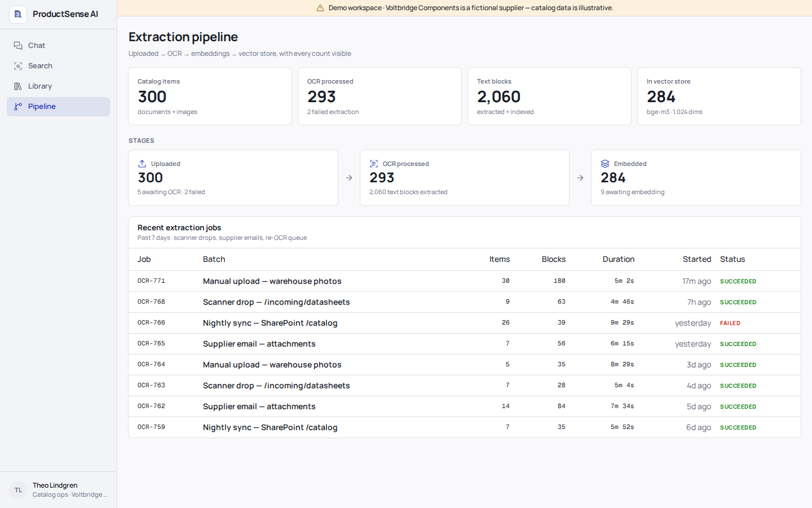812x508 pixels.
Task: Click the '9 awaiting embedding' text
Action: (x=633, y=192)
